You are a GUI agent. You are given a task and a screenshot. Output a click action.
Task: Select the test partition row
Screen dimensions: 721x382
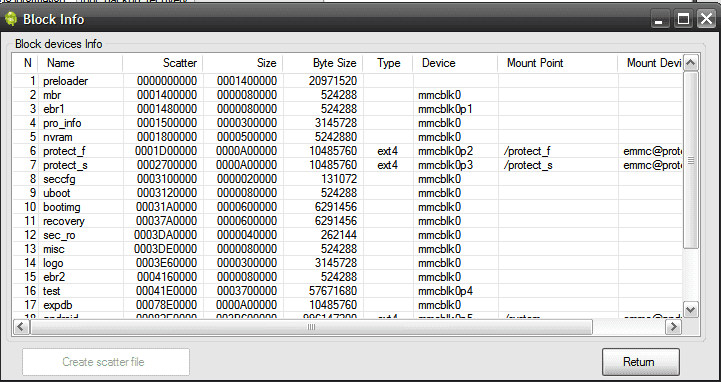click(x=347, y=291)
